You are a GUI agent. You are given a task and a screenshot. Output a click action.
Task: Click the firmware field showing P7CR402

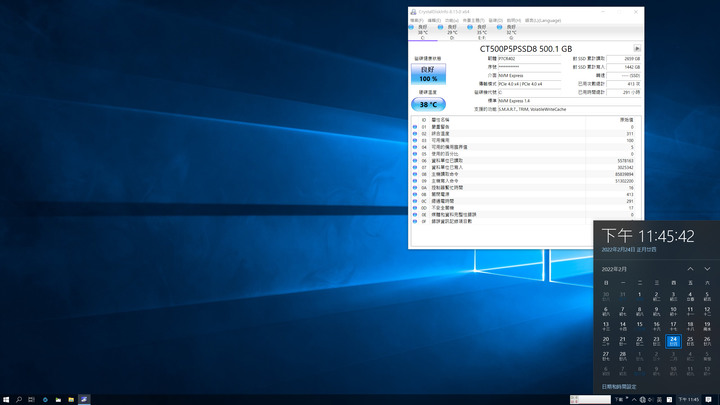pos(529,59)
